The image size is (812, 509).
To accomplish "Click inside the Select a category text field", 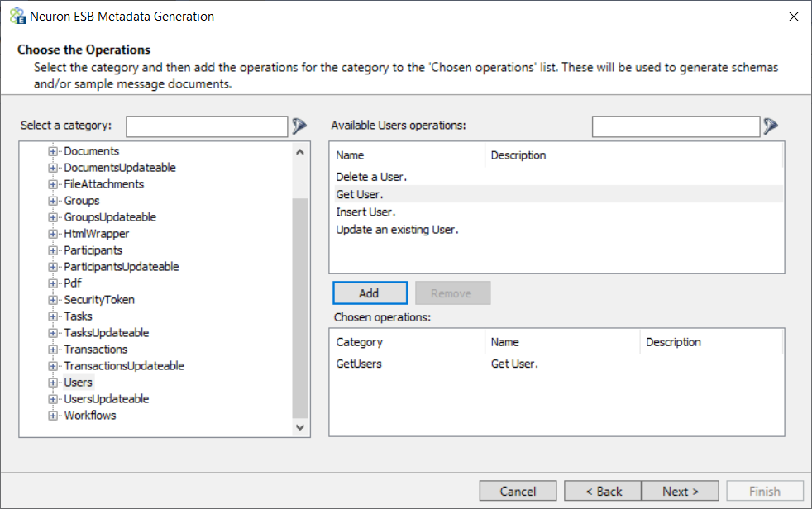I will point(207,126).
